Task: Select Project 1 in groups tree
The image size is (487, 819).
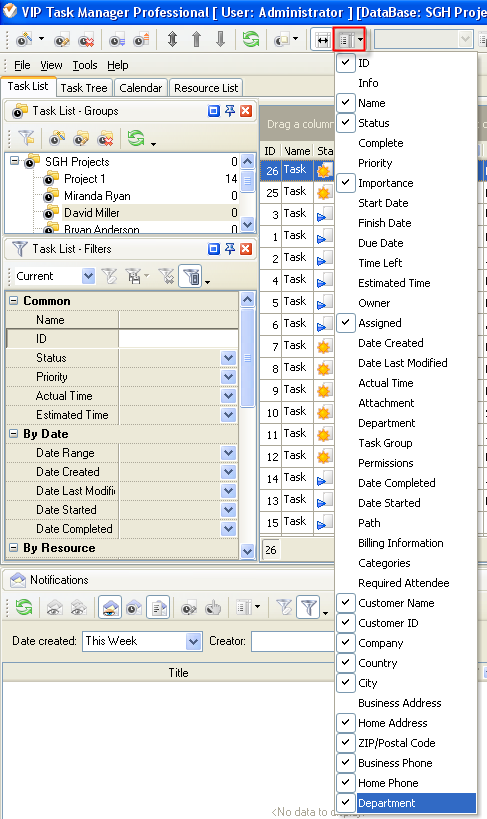Action: click(85, 179)
